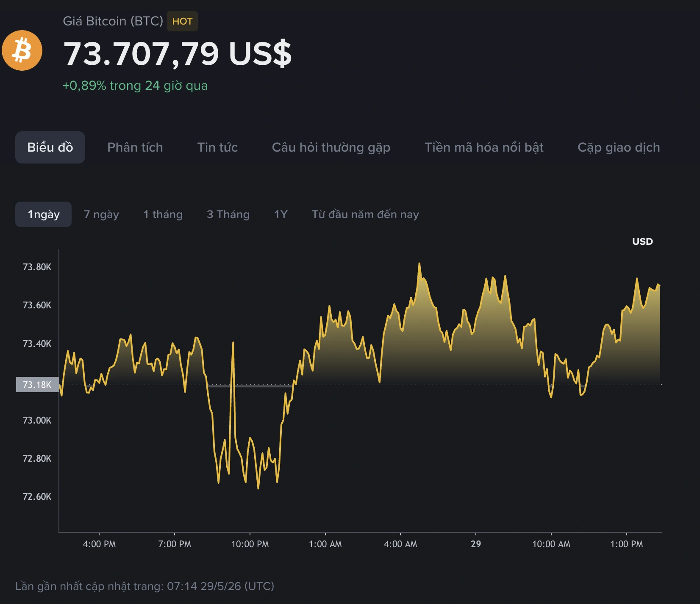This screenshot has height=604, width=700.
Task: Click the date 29 axis label
Action: pos(476,544)
